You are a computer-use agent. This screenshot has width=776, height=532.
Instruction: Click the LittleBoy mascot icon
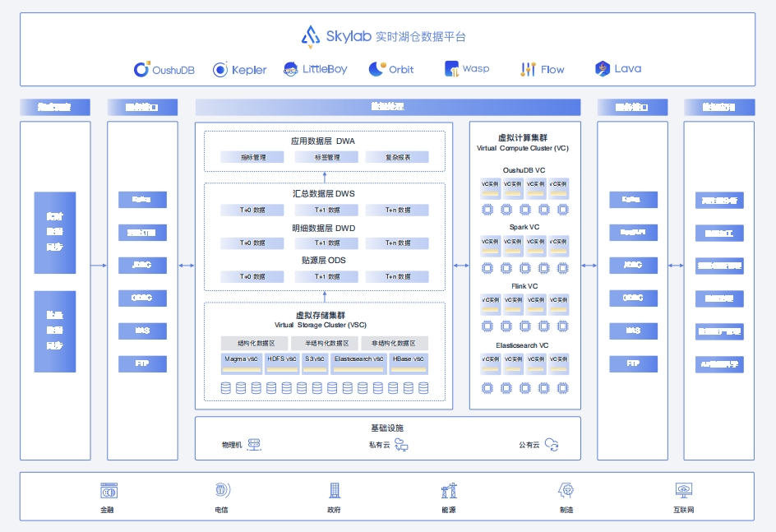pyautogui.click(x=291, y=69)
